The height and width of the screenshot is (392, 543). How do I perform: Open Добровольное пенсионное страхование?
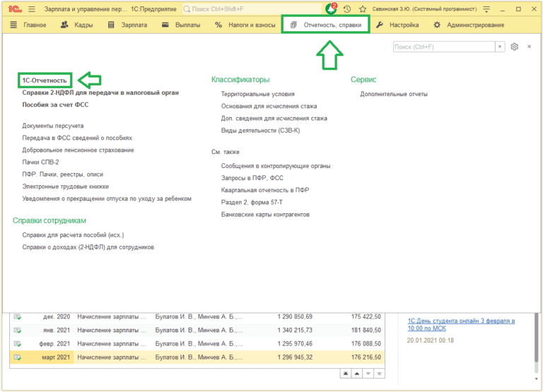(78, 150)
